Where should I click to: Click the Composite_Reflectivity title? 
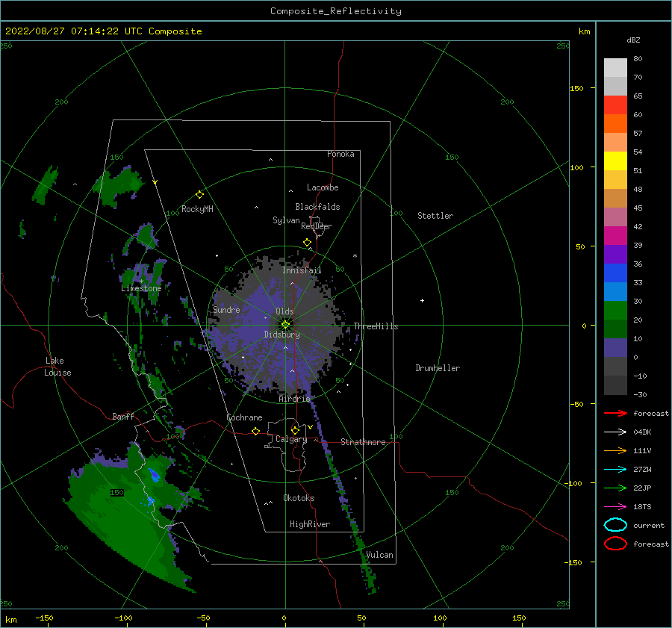[336, 11]
